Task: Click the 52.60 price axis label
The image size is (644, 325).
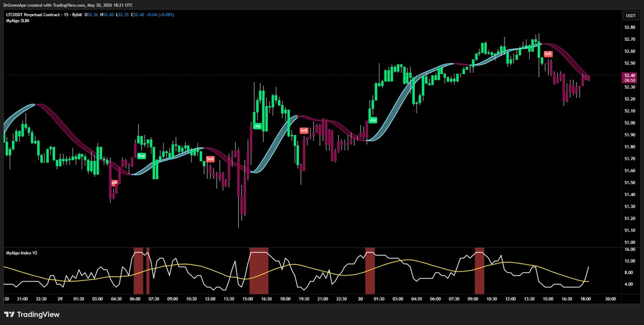Action: coord(630,52)
